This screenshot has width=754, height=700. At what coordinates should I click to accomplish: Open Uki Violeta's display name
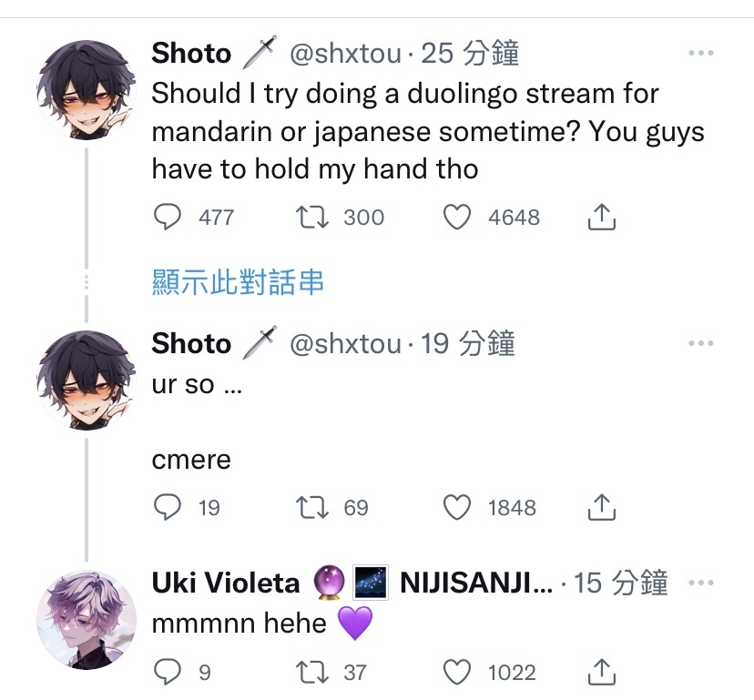point(226,583)
